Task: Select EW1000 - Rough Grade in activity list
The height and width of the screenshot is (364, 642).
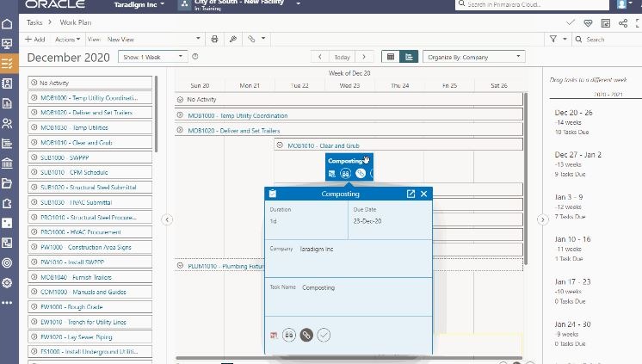Action: (x=90, y=306)
